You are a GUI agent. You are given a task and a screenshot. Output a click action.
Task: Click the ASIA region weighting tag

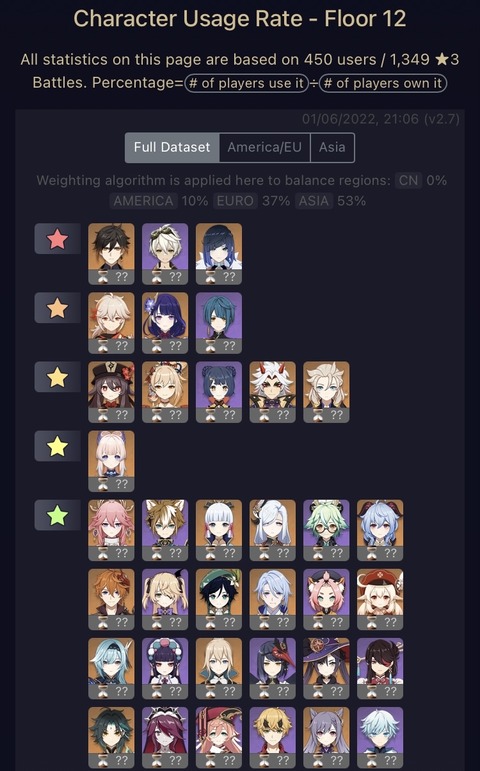[314, 201]
